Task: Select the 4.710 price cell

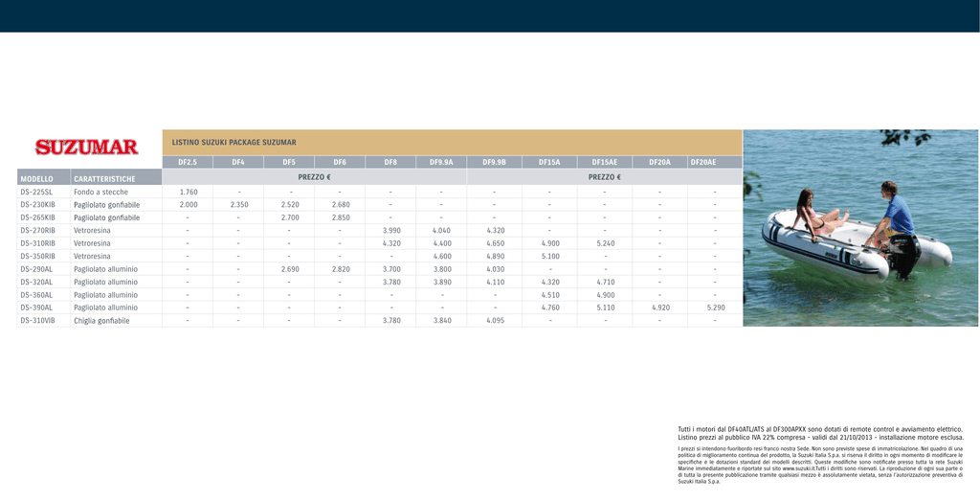Action: [605, 282]
